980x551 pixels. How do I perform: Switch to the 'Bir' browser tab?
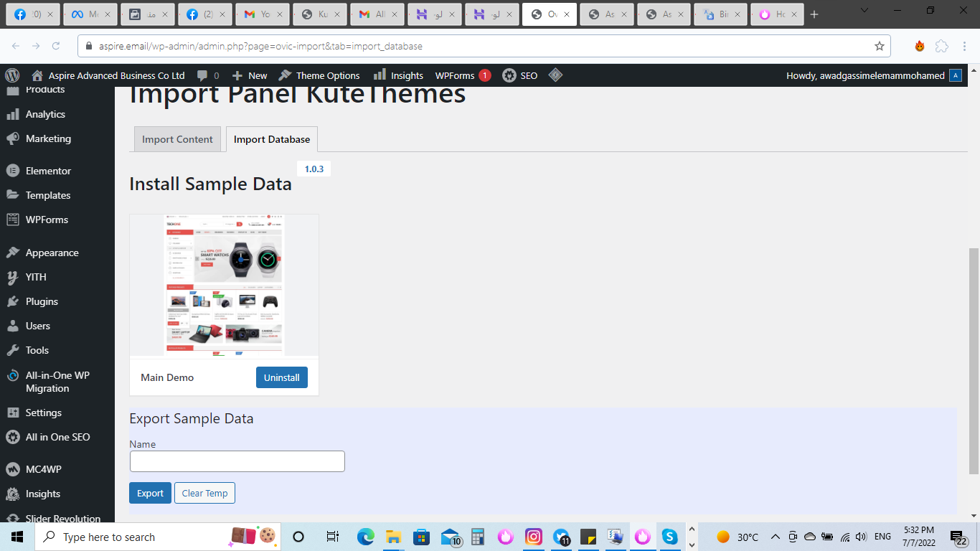pyautogui.click(x=721, y=14)
